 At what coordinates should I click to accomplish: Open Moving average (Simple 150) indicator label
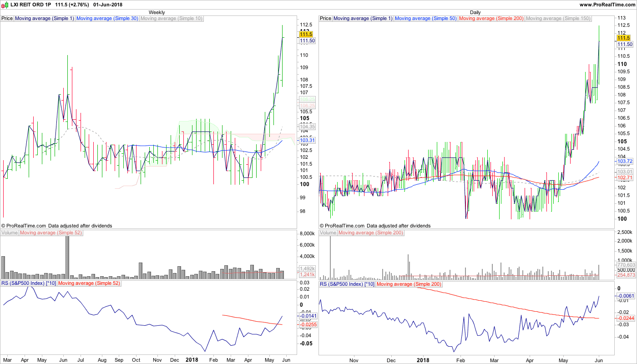[558, 19]
